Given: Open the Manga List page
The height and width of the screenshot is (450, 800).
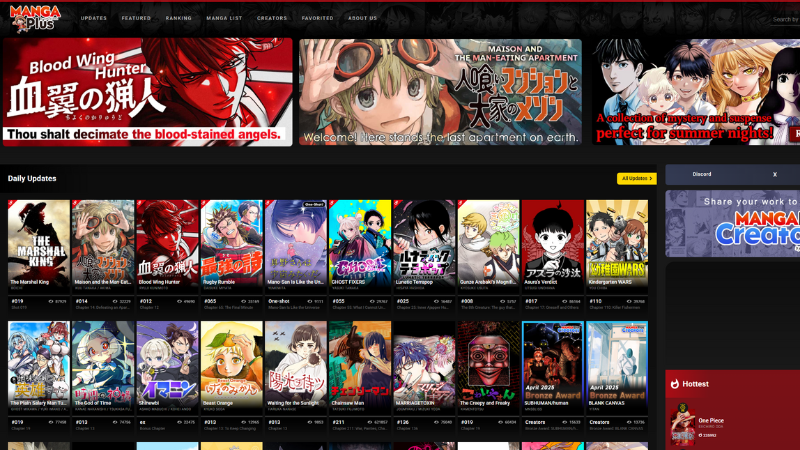Looking at the screenshot, I should point(224,18).
